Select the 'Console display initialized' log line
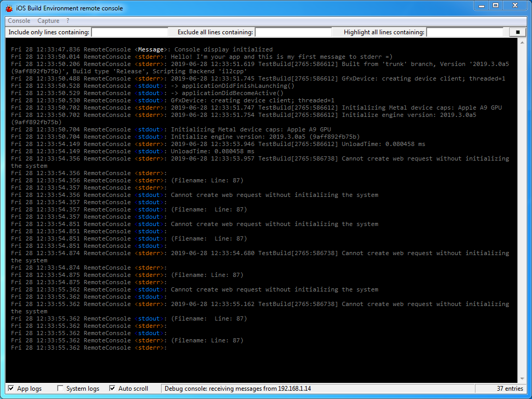This screenshot has width=532, height=399. point(142,49)
